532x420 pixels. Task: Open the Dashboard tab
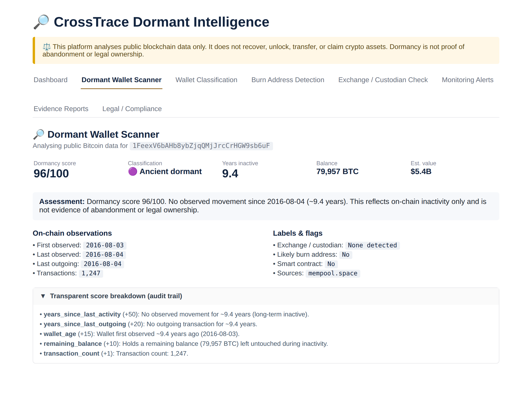point(50,80)
